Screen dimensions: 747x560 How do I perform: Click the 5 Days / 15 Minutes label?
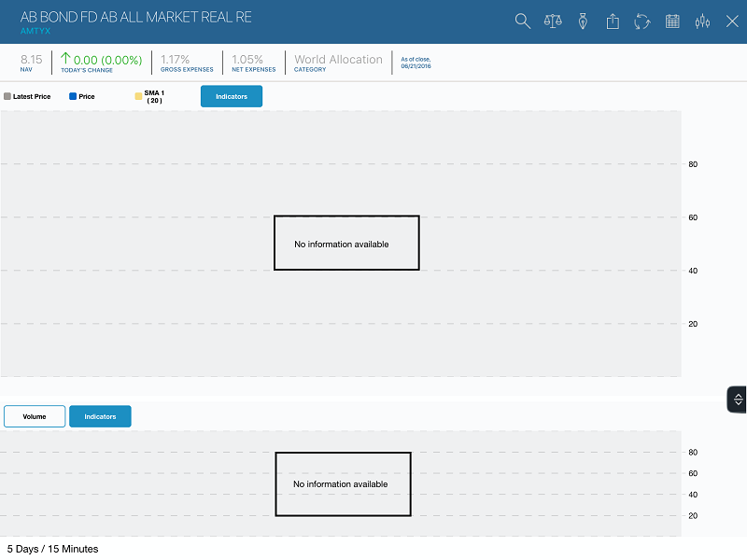tap(52, 549)
